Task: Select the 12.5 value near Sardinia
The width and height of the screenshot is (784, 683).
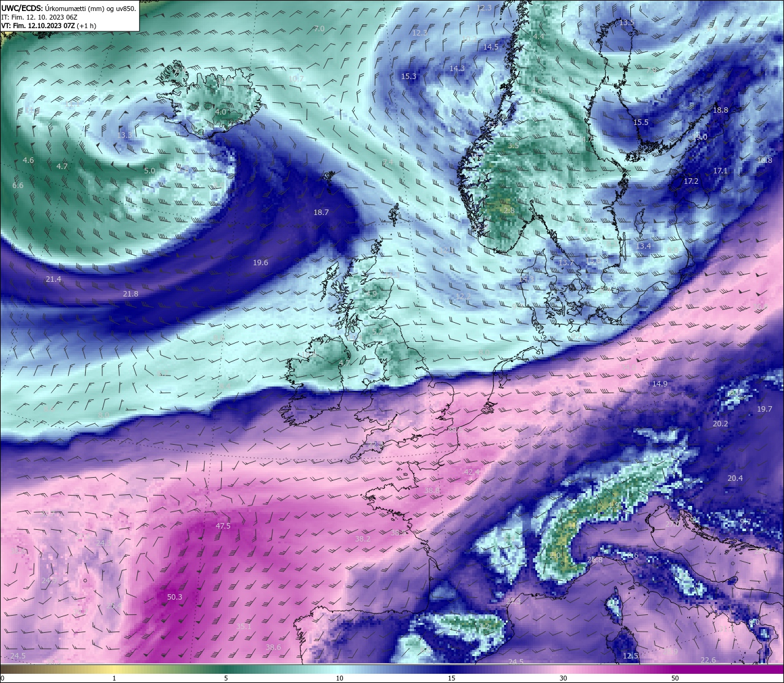Action: click(x=630, y=656)
